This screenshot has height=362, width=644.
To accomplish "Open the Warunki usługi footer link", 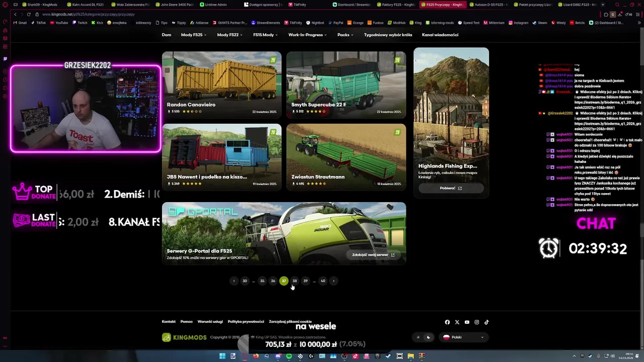I will pyautogui.click(x=210, y=322).
